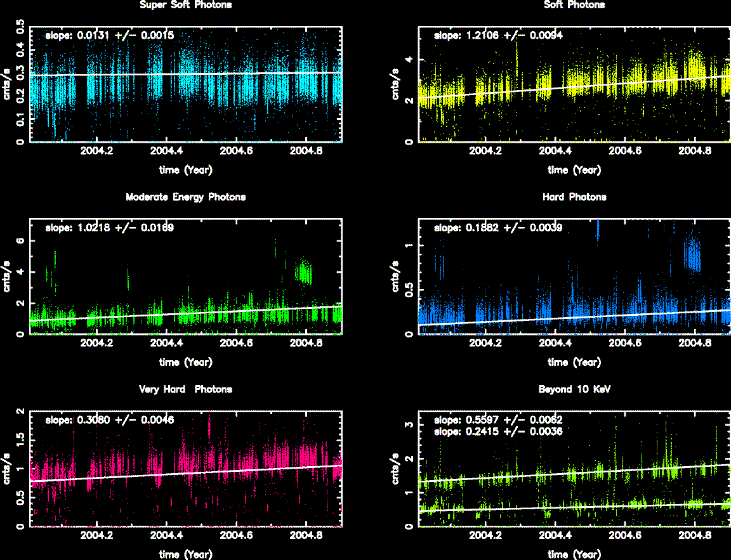The width and height of the screenshot is (731, 560).
Task: Select the 'Very Hard Photons' chart title
Action: [x=185, y=389]
